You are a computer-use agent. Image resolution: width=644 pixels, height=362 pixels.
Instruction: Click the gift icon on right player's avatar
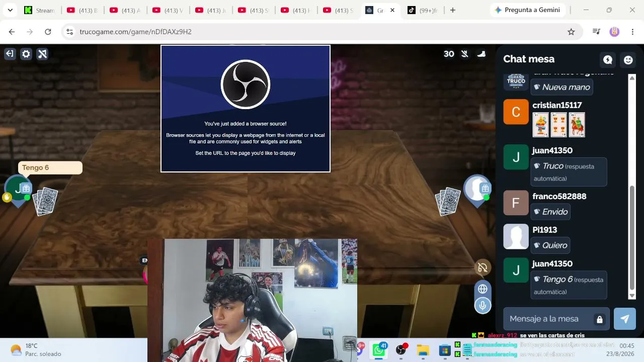[485, 189]
